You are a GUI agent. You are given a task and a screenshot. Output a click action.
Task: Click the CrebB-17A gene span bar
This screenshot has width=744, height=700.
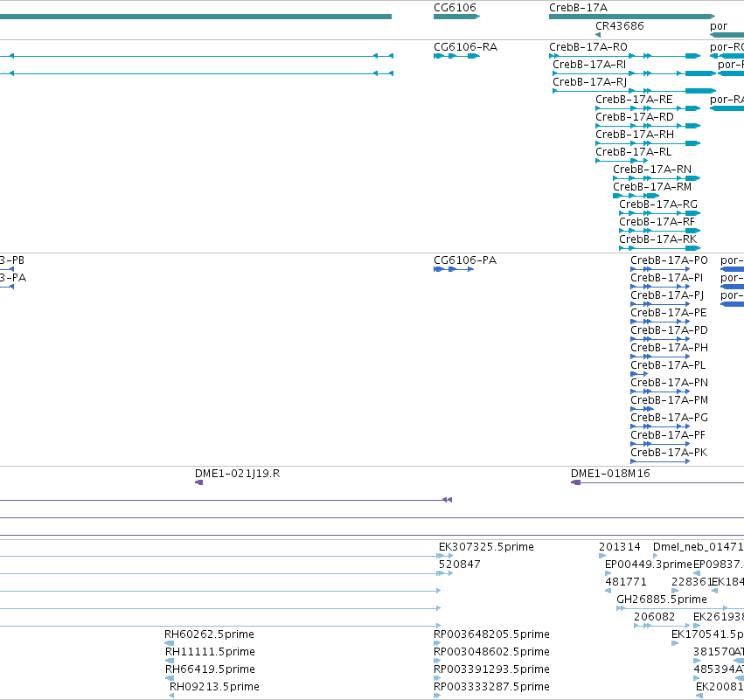tap(632, 17)
